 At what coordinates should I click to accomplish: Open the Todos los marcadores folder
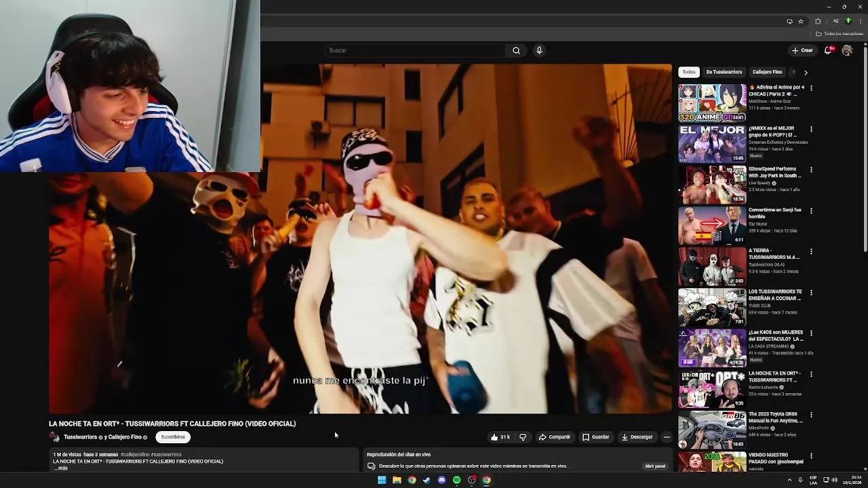pyautogui.click(x=840, y=34)
